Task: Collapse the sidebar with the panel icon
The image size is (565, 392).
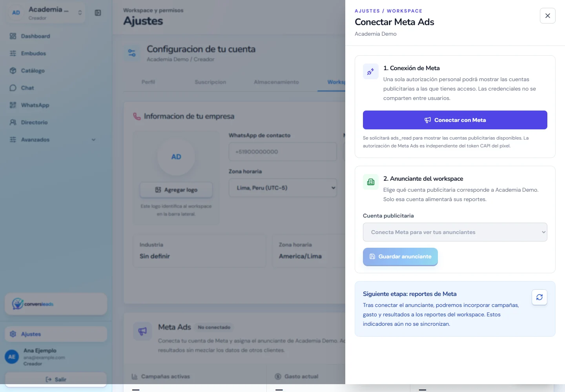Action: click(x=98, y=13)
